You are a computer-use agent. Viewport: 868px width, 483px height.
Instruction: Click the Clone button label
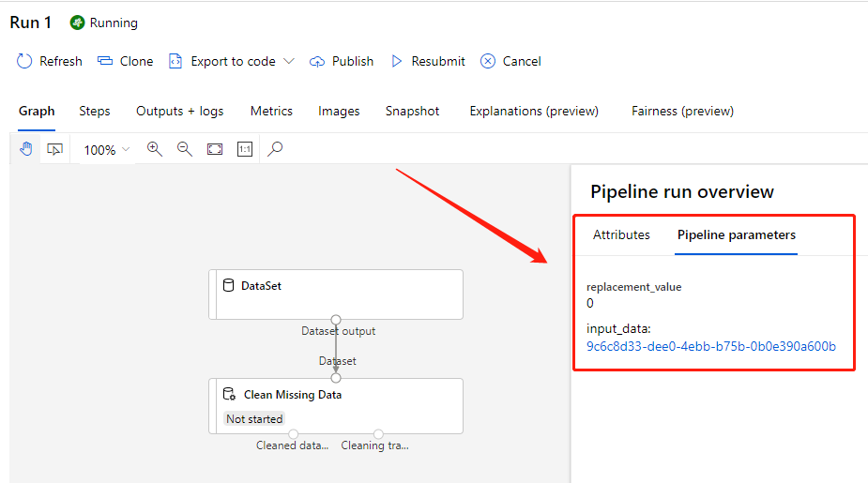[137, 61]
